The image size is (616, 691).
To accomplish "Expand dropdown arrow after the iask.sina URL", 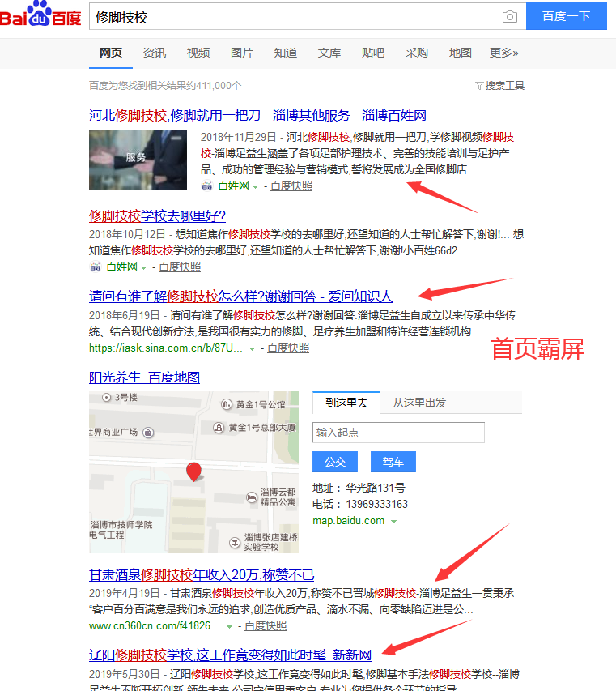I will [253, 349].
